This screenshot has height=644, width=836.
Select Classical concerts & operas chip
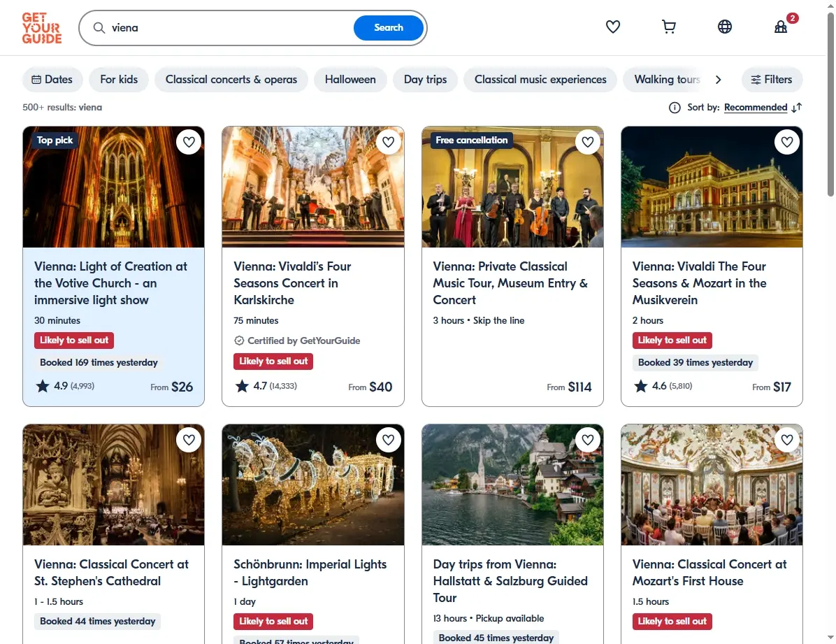point(231,80)
